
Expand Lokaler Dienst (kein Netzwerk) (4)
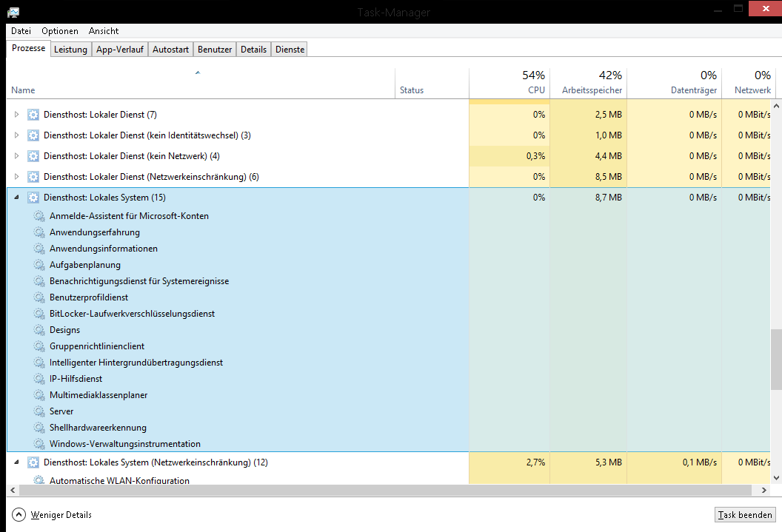[x=16, y=156]
